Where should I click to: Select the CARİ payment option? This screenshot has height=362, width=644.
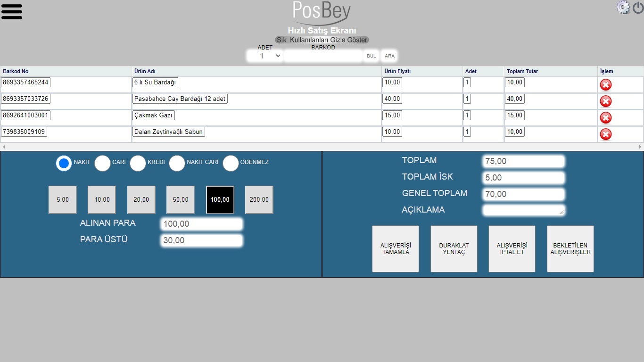coord(102,163)
